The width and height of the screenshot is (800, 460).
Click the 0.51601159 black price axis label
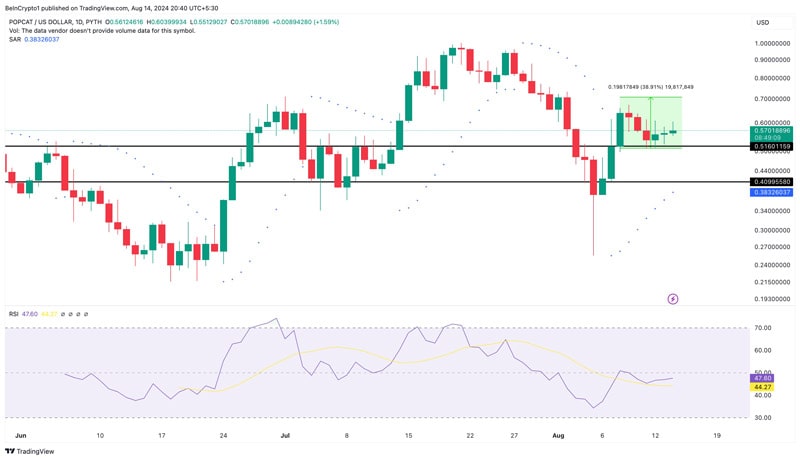pos(772,147)
